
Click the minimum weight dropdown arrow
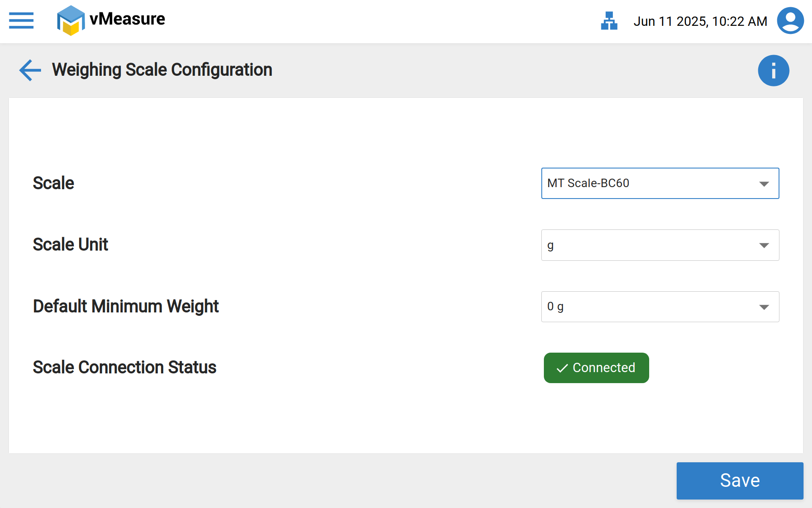[x=764, y=307]
